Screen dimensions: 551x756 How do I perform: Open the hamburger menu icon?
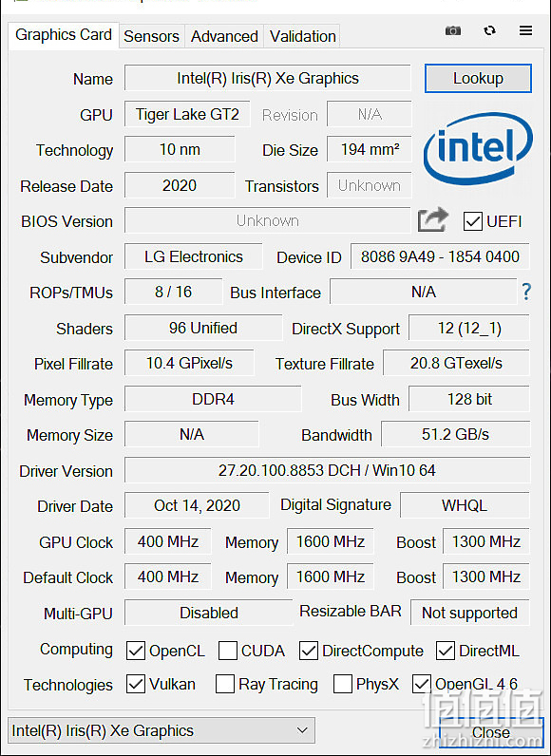point(525,30)
